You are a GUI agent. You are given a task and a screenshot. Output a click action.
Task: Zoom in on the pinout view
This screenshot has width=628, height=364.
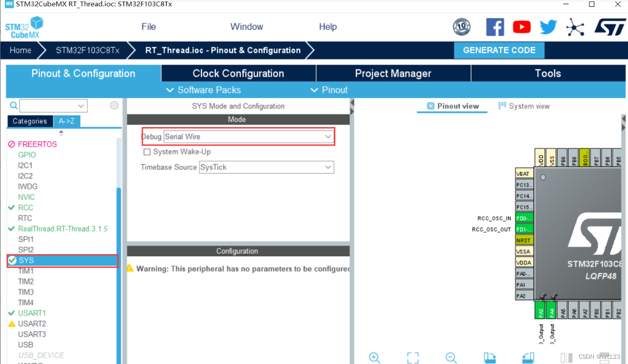click(x=375, y=357)
